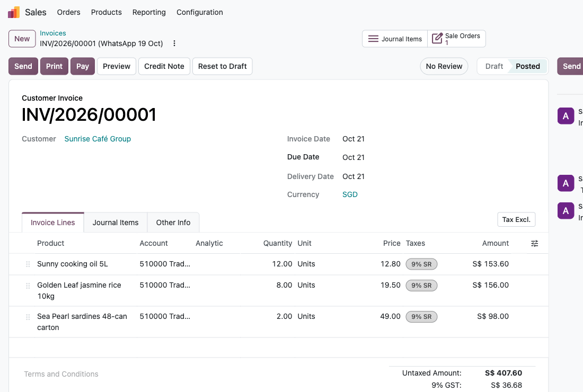Sort by the Quantity column header
Screen dimensions: 583x392
click(x=277, y=243)
